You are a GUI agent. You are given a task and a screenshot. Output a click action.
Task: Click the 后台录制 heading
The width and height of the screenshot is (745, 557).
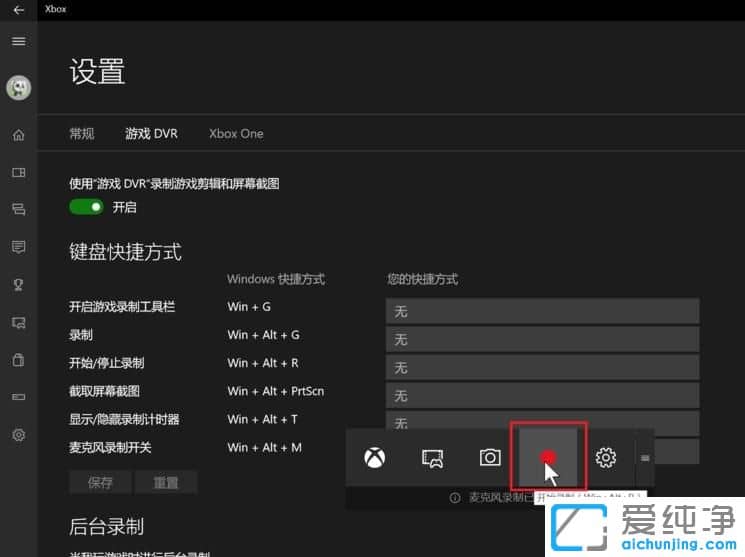pos(106,527)
